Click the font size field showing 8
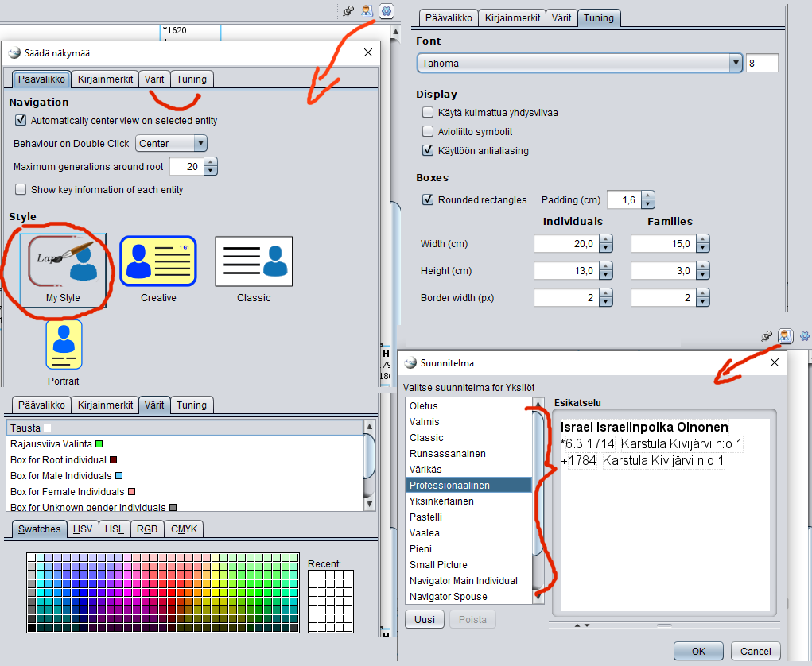 click(x=762, y=63)
